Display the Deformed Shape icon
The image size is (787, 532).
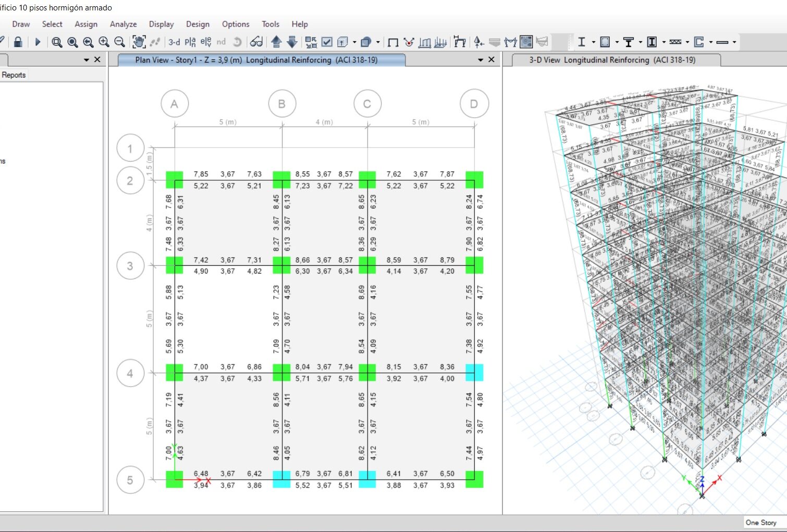pos(459,42)
